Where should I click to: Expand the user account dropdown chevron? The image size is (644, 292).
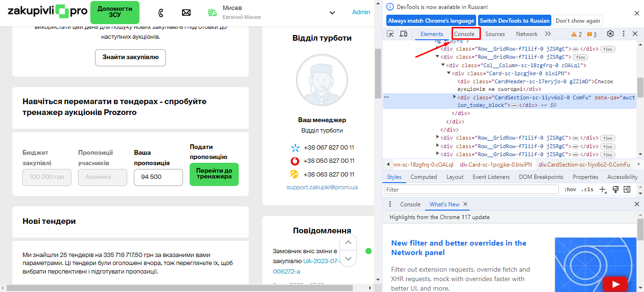point(332,13)
